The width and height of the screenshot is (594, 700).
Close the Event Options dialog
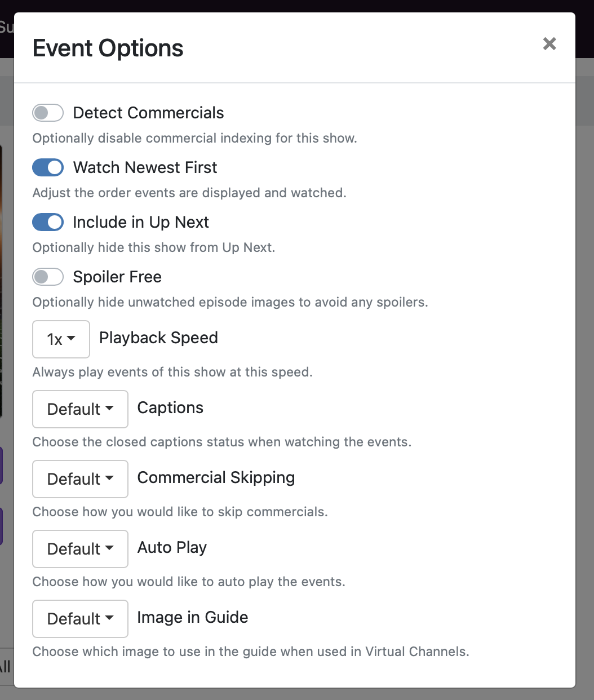[549, 44]
